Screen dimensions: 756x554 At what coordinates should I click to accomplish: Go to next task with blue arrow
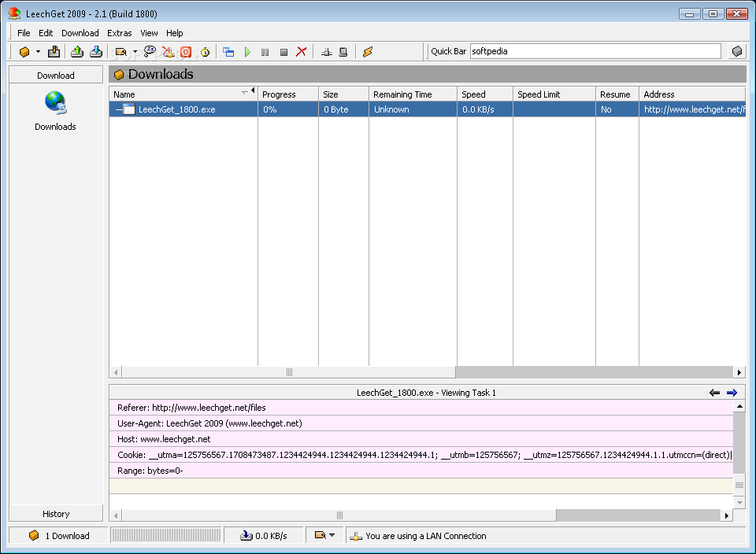point(732,393)
